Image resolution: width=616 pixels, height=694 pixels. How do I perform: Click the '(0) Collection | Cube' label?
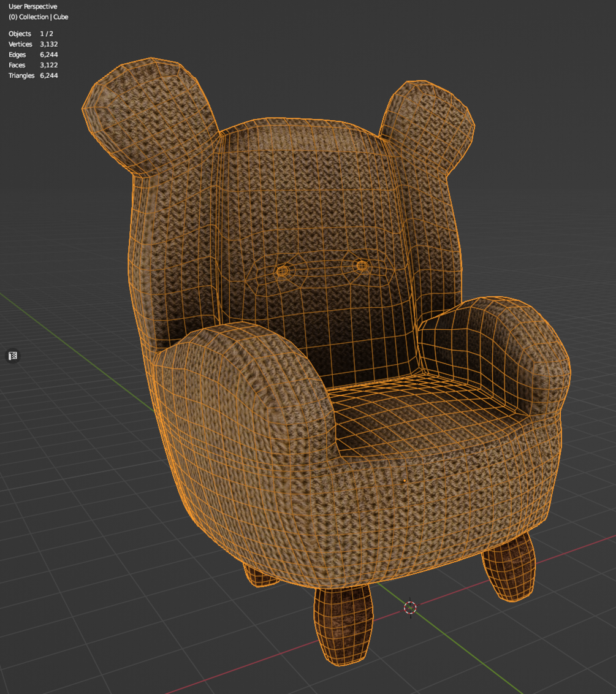(39, 17)
